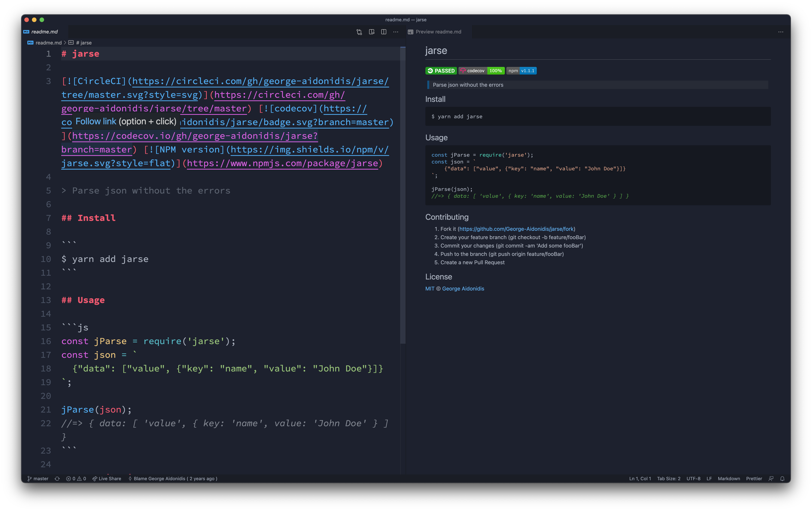Click the markdown file icon on readme.md tab

[26, 32]
